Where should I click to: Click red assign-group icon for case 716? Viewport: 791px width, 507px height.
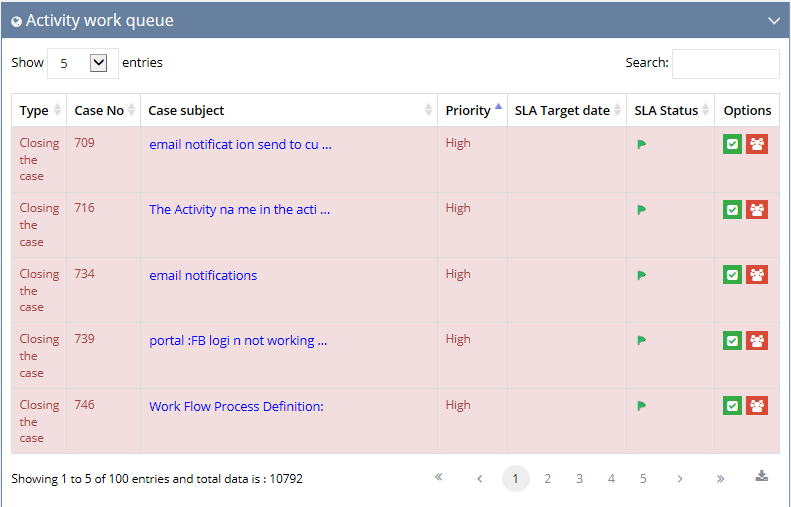(x=757, y=210)
